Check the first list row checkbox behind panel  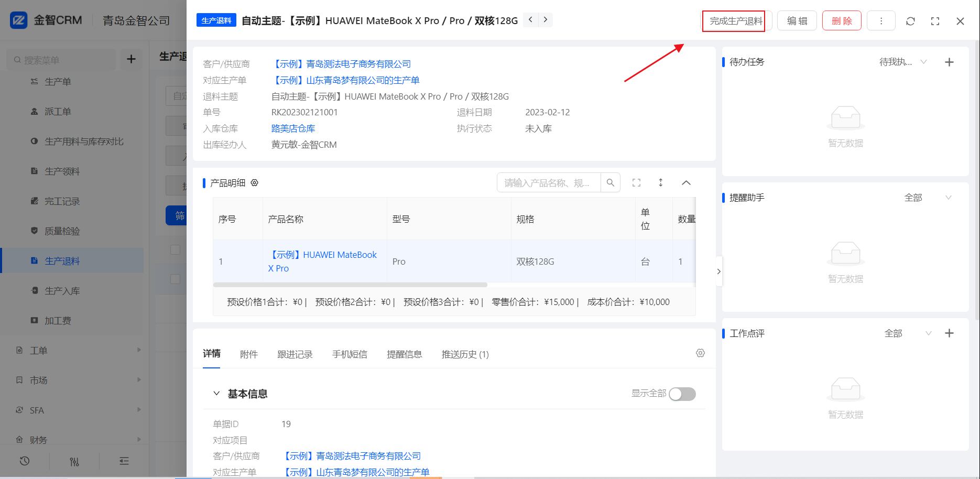click(175, 249)
